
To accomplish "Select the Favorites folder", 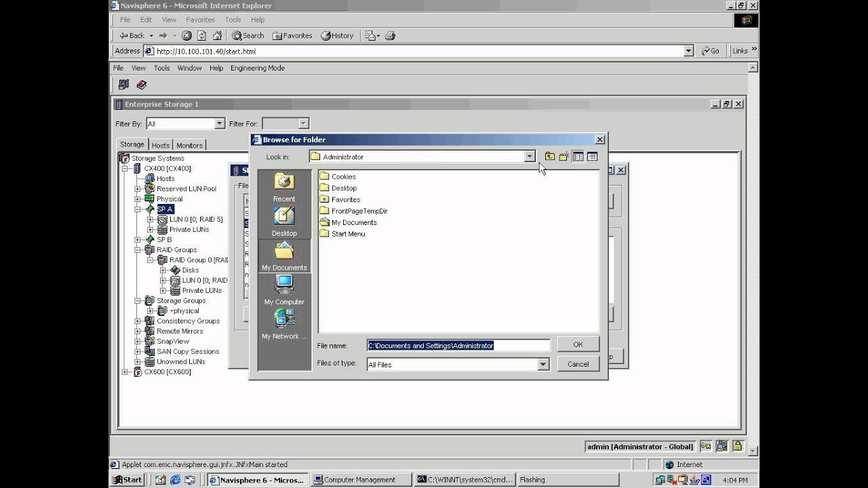I will pyautogui.click(x=340, y=199).
